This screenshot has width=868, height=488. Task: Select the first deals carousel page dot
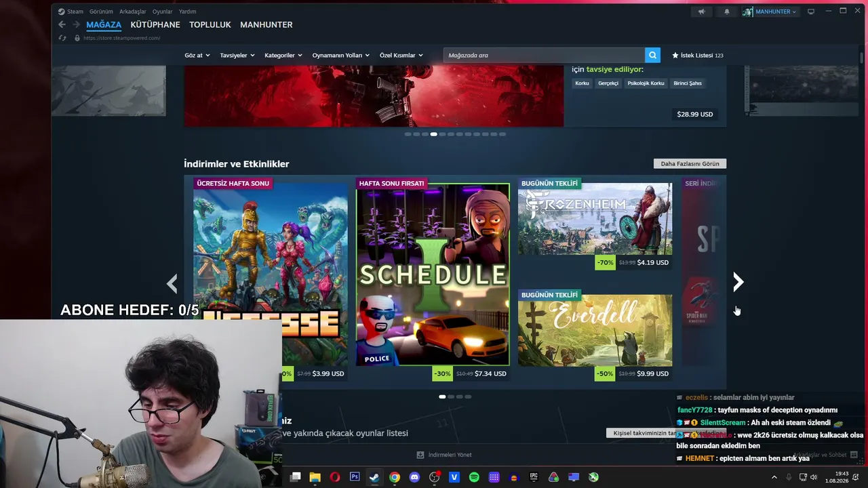coord(442,396)
